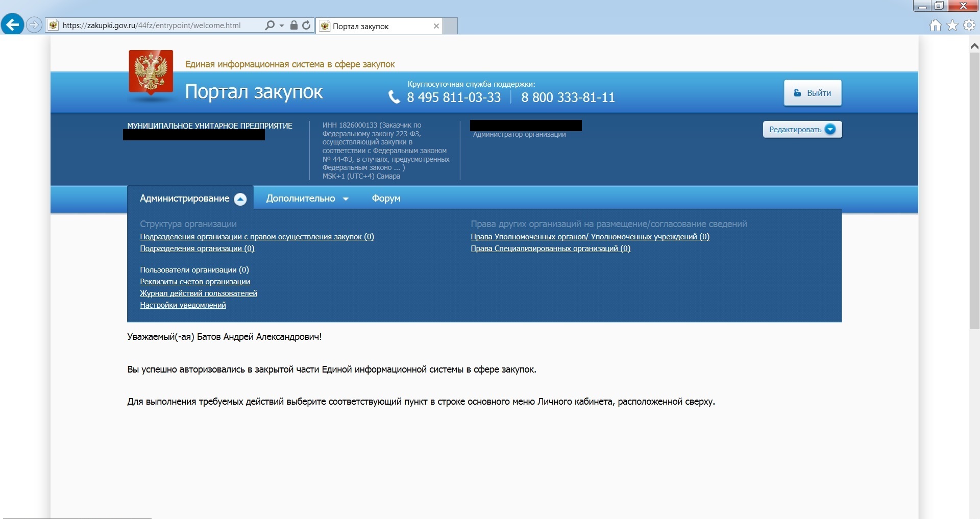
Task: Open Журнал действий пользователей link
Action: (x=199, y=293)
